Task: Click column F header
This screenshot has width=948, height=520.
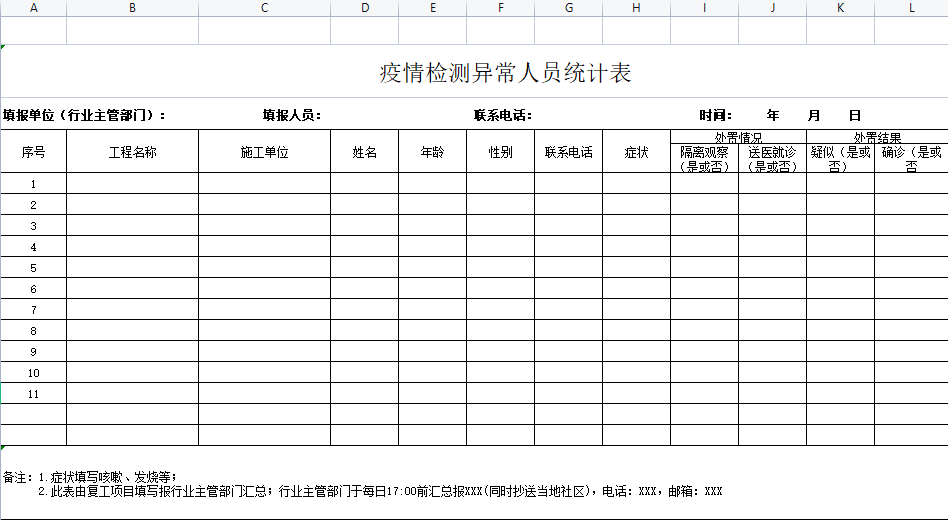Action: [500, 8]
